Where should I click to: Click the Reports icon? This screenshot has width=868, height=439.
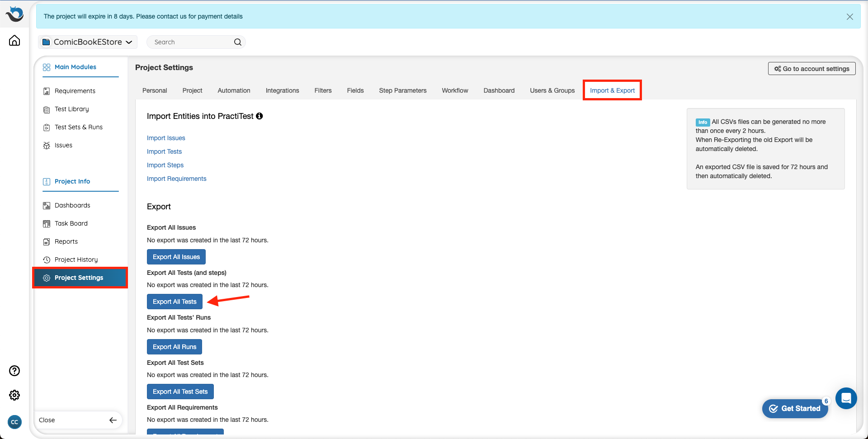point(47,242)
